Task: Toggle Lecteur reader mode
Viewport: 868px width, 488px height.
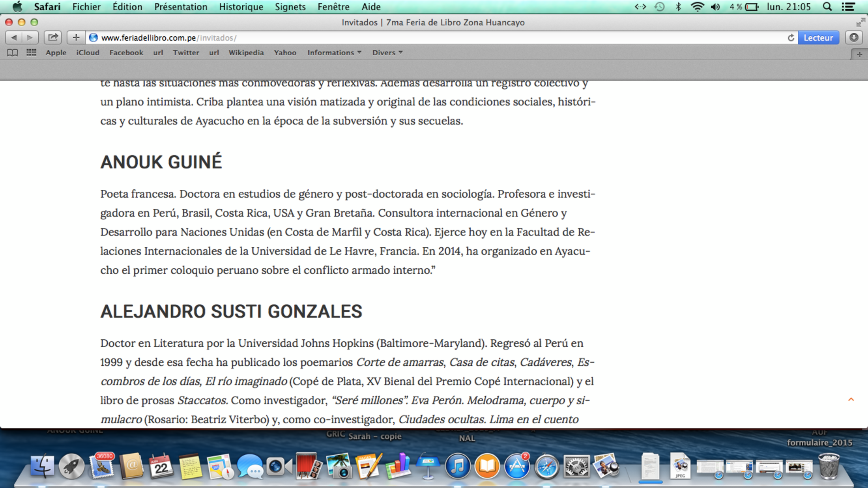Action: pyautogui.click(x=818, y=37)
